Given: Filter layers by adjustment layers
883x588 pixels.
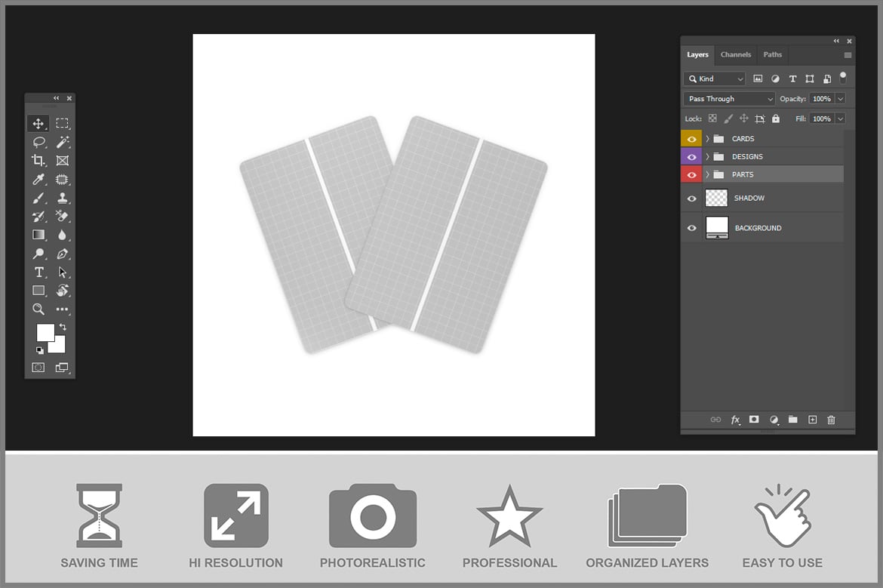Looking at the screenshot, I should [x=775, y=79].
